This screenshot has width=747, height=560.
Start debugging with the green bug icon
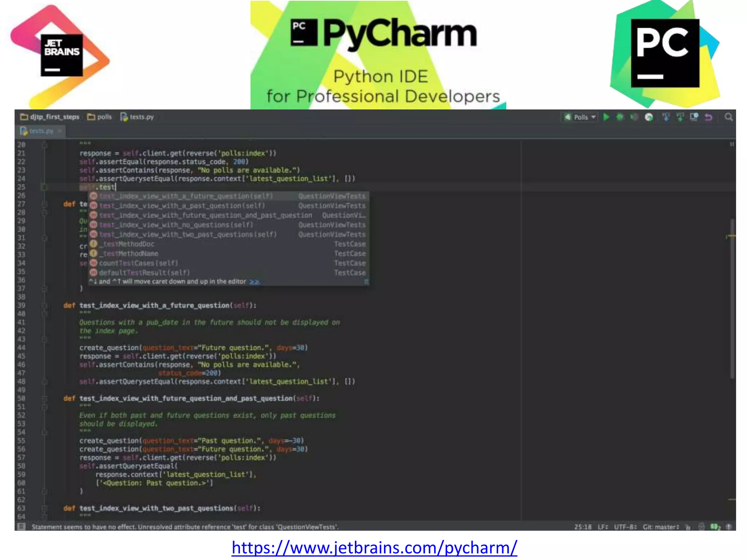click(x=620, y=117)
